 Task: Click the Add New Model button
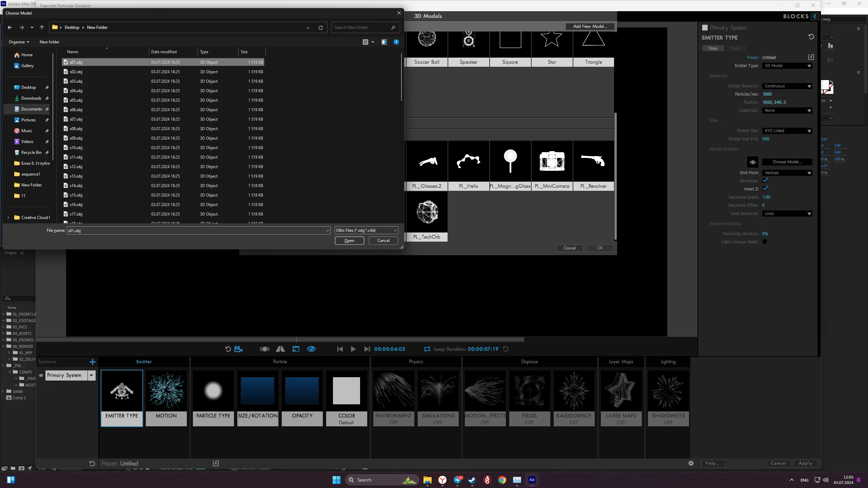pyautogui.click(x=590, y=26)
